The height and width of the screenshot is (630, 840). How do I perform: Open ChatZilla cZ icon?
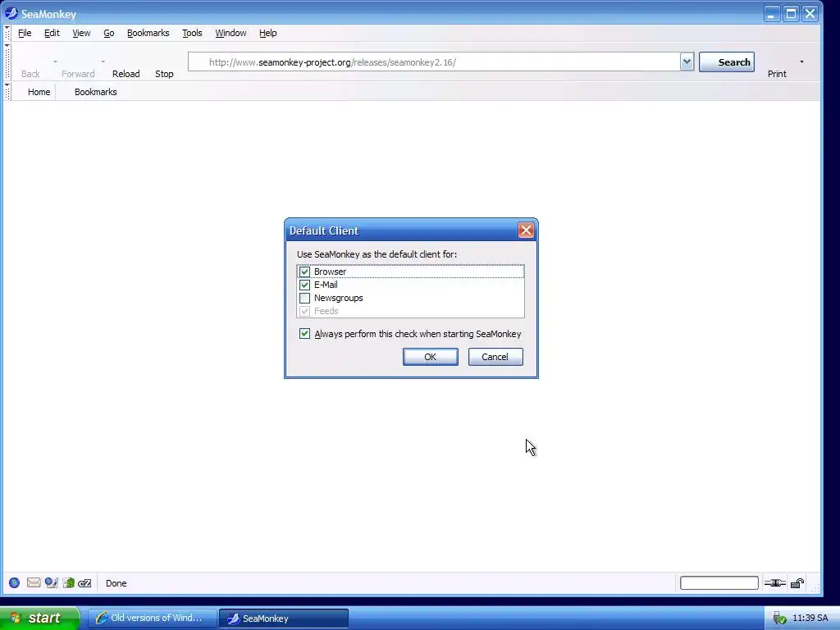tap(84, 583)
